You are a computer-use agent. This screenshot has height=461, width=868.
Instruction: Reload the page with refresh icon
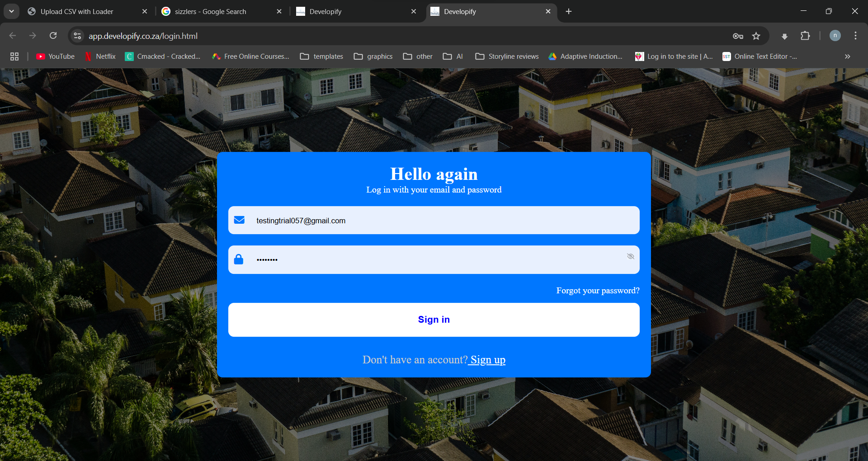coord(53,36)
